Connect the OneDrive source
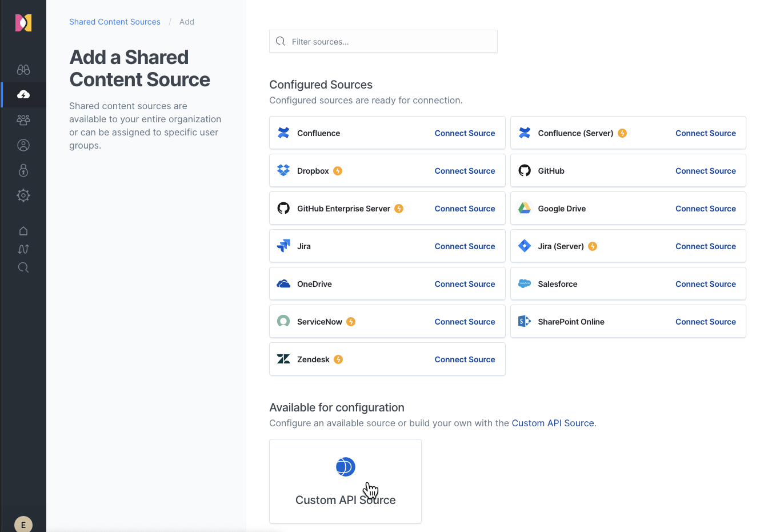 (x=465, y=284)
